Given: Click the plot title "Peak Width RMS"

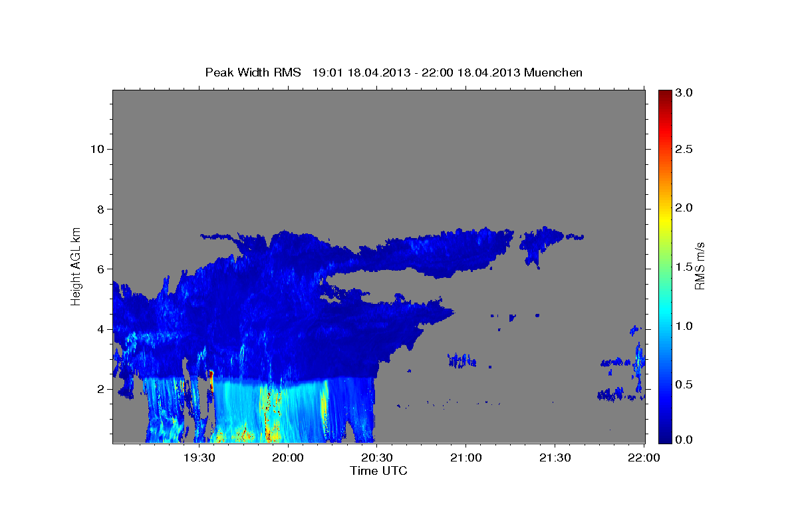Looking at the screenshot, I should (x=253, y=72).
